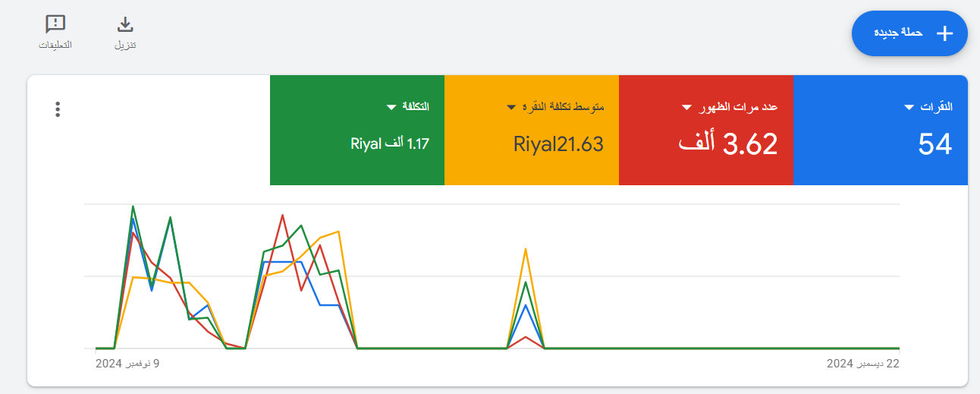This screenshot has width=980, height=394.
Task: Select the red impressions scorecard showing 3.62
Action: (706, 130)
